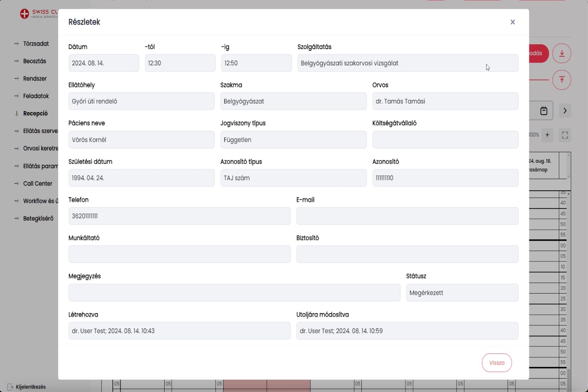Viewport: 588px width, 392px height.
Task: Open the Betegkísérő menu item
Action: click(38, 219)
